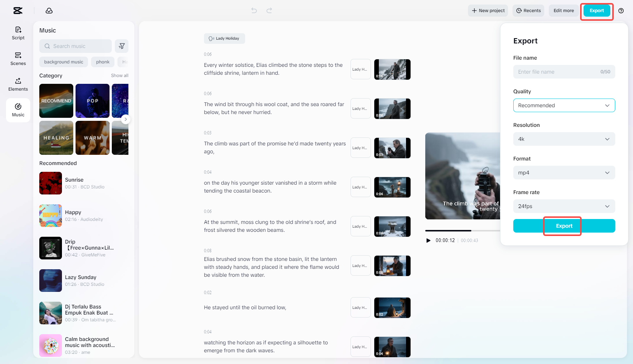
Task: Open the Recents menu
Action: pyautogui.click(x=528, y=11)
